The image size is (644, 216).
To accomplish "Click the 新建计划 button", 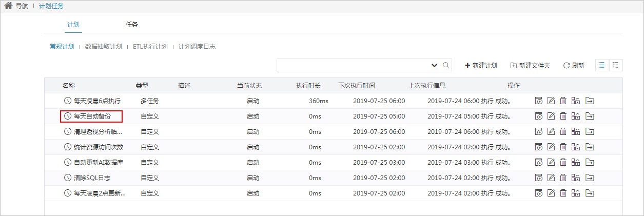I will pos(481,65).
